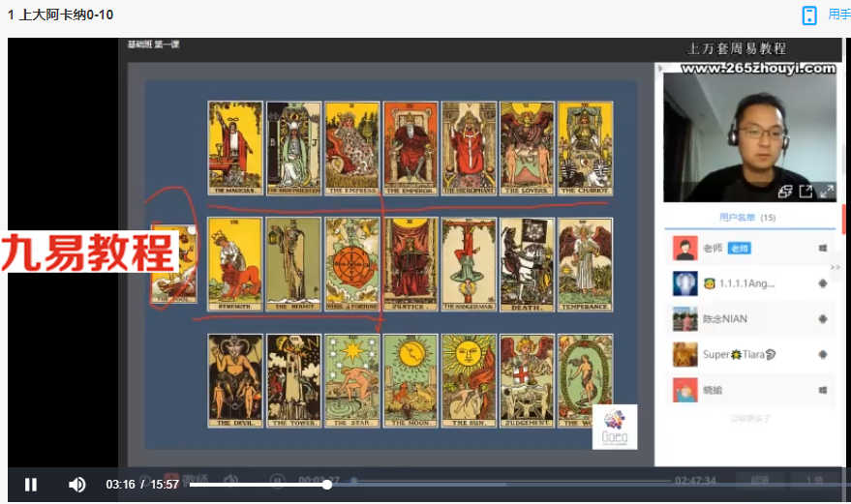Click The Chariot tarot card
Viewport: 851px width, 504px height.
point(585,148)
